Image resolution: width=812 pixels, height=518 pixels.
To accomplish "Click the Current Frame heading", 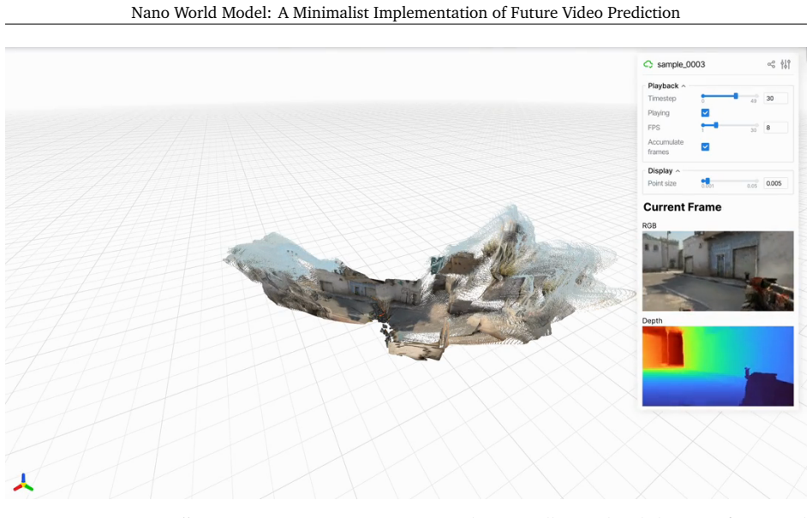I will coord(682,207).
